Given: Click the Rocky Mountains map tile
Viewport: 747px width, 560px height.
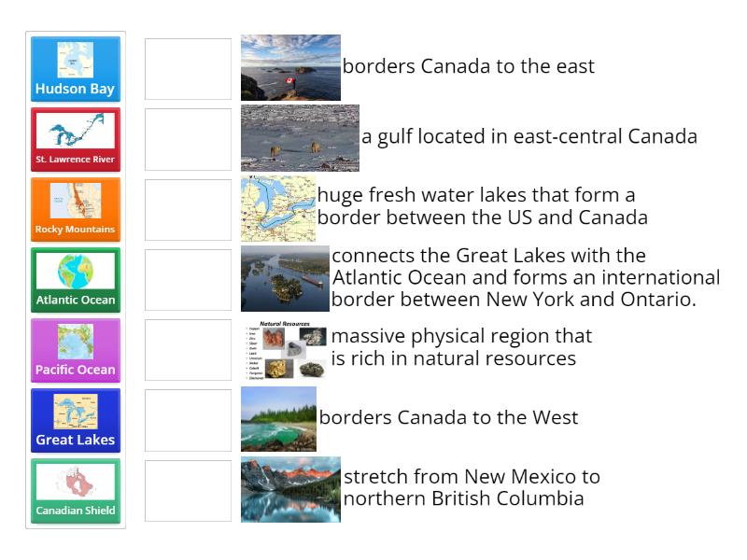Looking at the screenshot, I should 76,209.
